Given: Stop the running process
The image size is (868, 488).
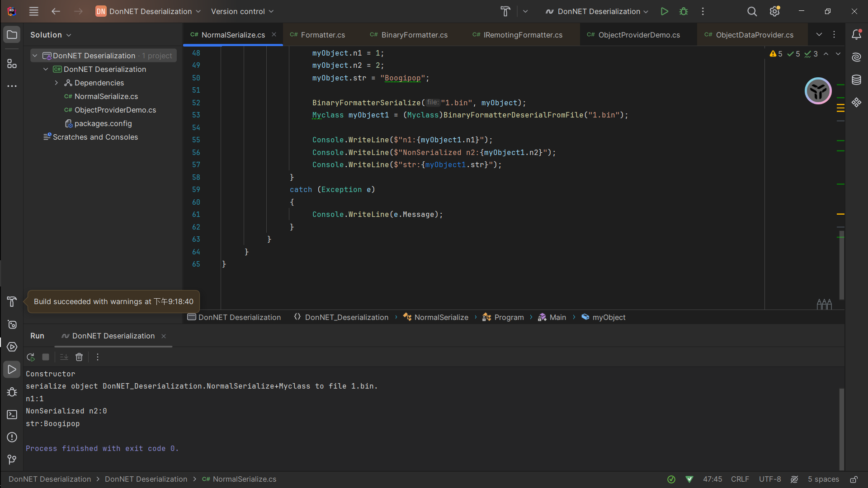Looking at the screenshot, I should pyautogui.click(x=46, y=357).
